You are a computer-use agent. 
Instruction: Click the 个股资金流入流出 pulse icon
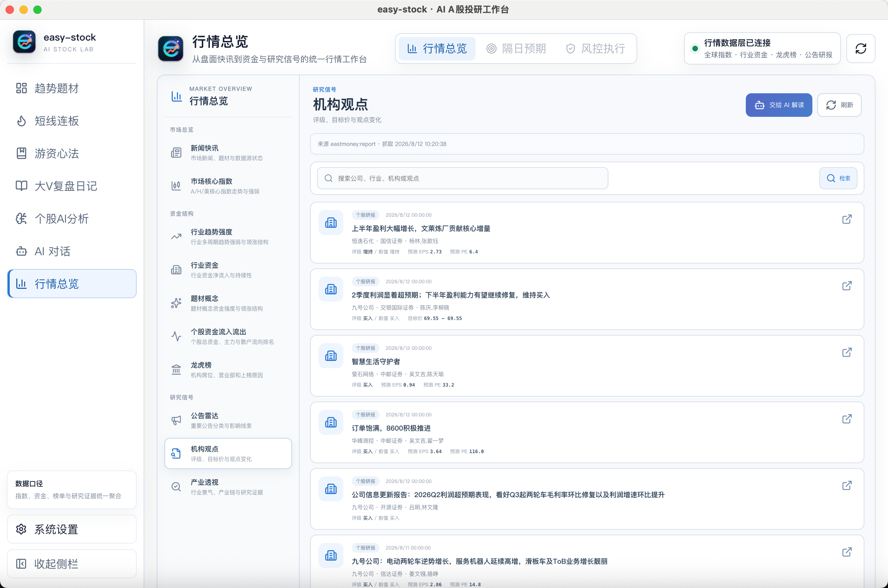click(x=176, y=336)
